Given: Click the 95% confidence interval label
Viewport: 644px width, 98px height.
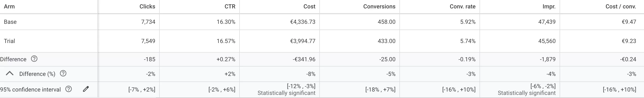Looking at the screenshot, I should coord(30,90).
